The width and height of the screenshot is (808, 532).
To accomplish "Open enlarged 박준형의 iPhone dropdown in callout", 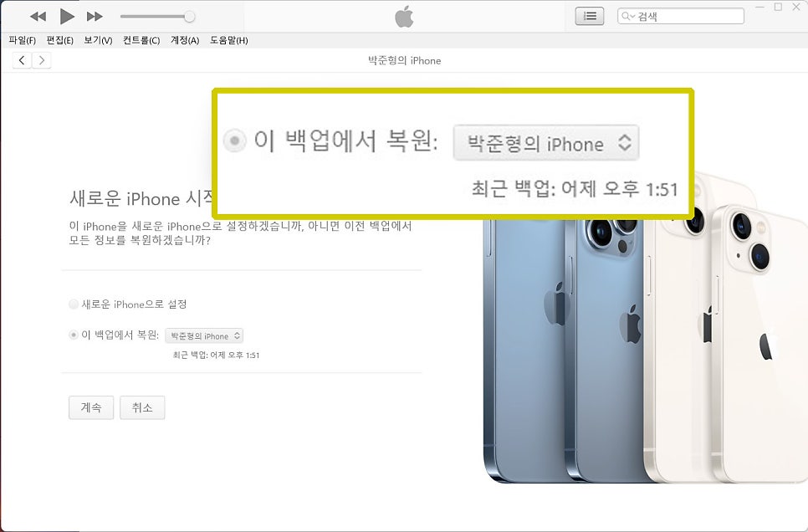I will (x=546, y=143).
